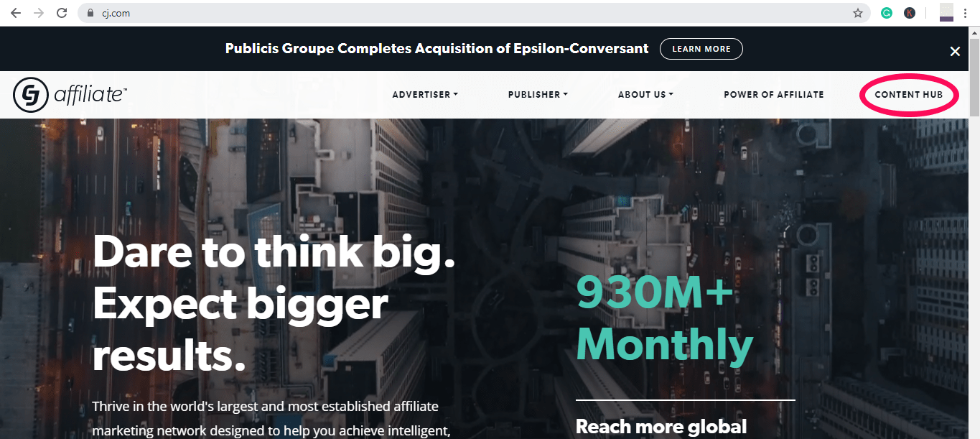Click the browser forward arrow
980x439 pixels.
pos(38,13)
